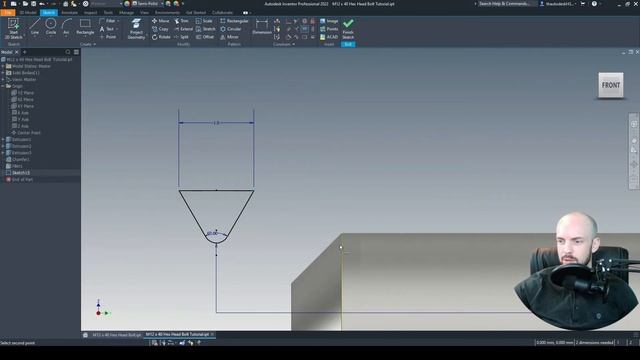
Task: Click Project Geometry
Action: click(x=136, y=29)
